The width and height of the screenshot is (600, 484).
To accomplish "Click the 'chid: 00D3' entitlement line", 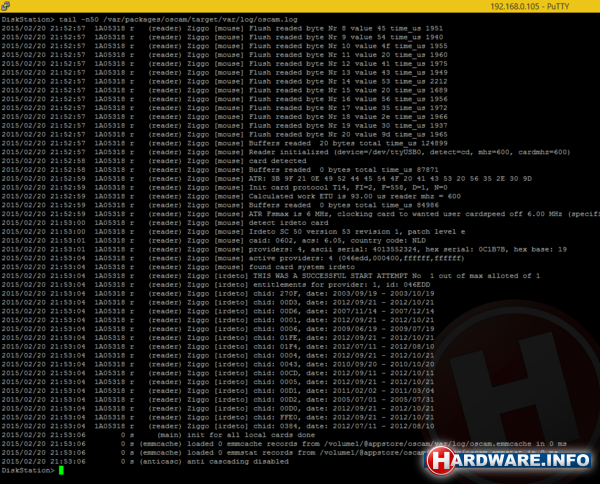I will click(x=218, y=302).
